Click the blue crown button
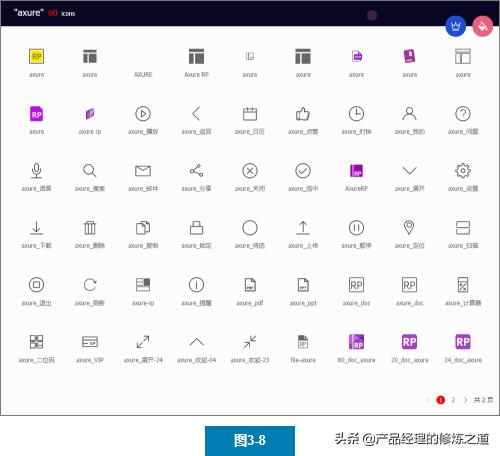 tap(456, 26)
